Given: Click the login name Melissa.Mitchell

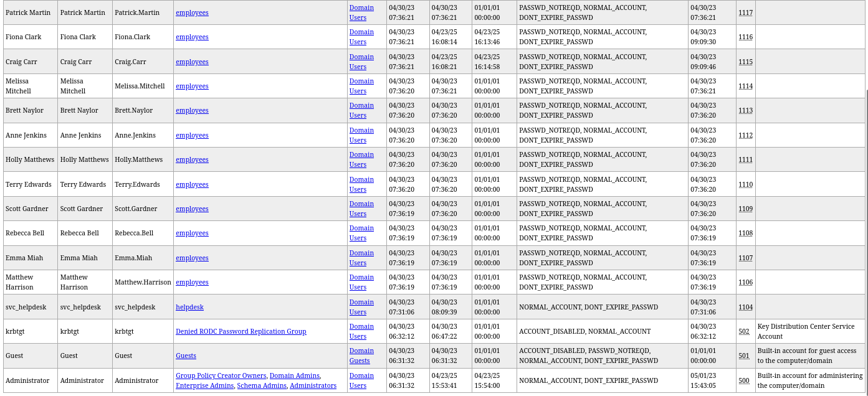Looking at the screenshot, I should pyautogui.click(x=140, y=86).
